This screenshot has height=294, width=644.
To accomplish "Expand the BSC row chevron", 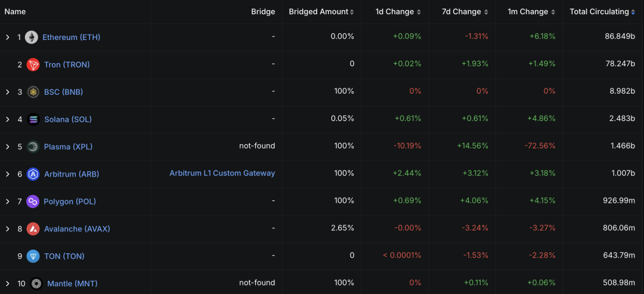I will (8, 92).
